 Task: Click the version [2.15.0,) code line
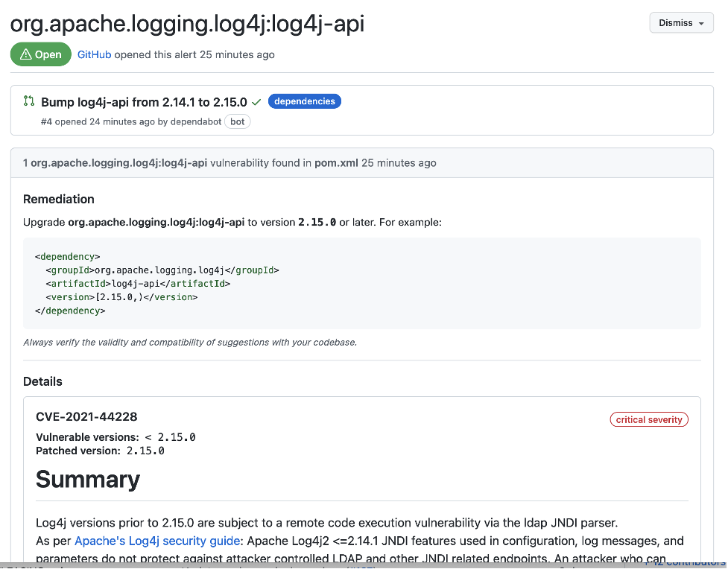[x=121, y=297]
